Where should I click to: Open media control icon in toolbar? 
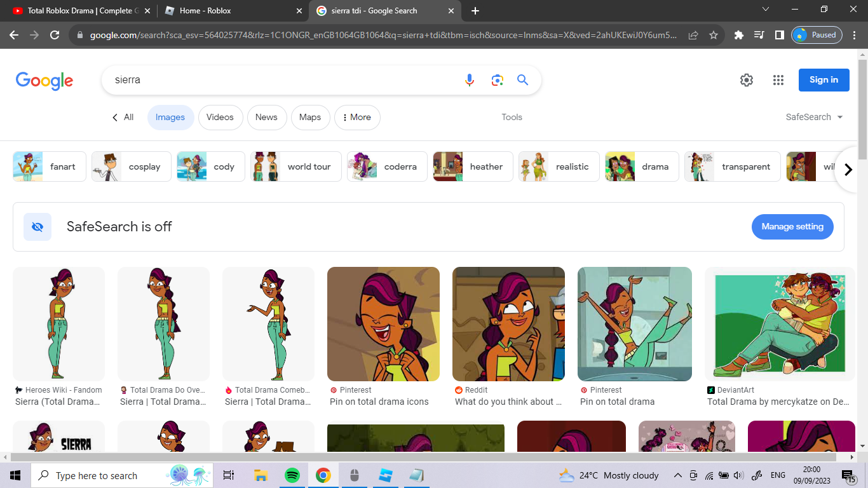click(759, 35)
